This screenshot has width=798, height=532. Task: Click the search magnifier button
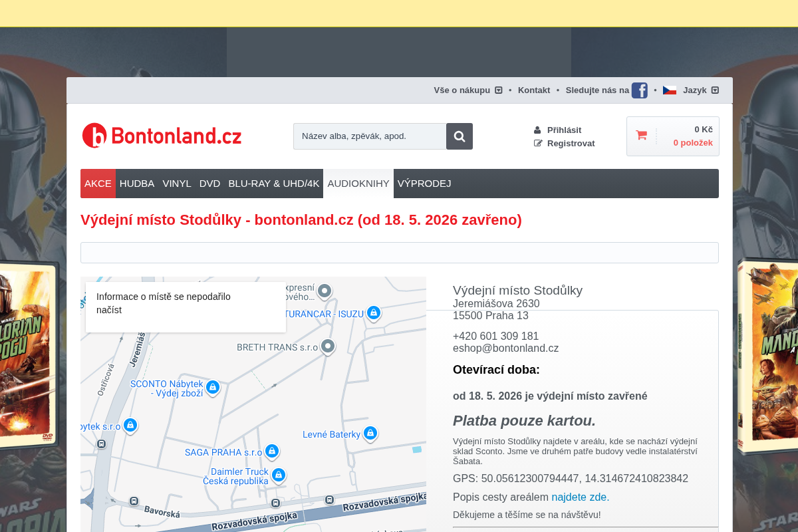tap(460, 136)
